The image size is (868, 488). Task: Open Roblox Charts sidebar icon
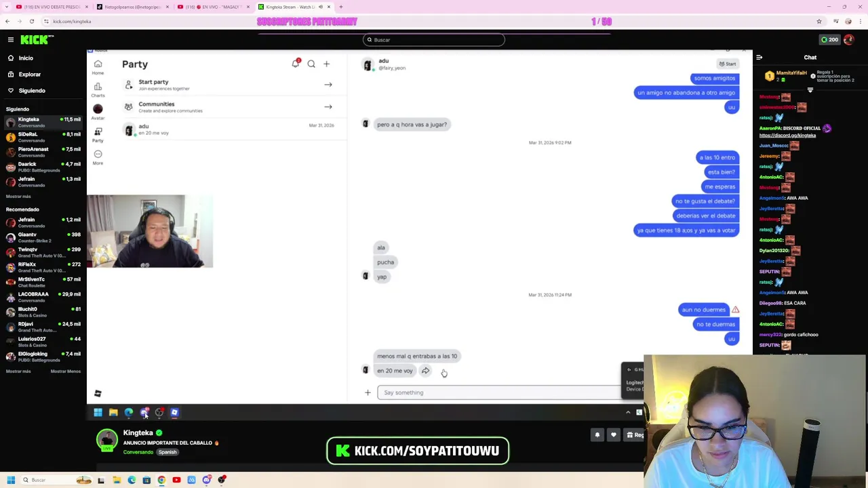[98, 90]
